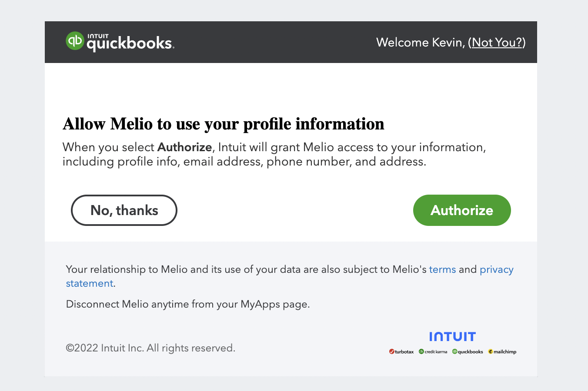The height and width of the screenshot is (391, 588).
Task: Grant access with the green Authorize button
Action: [462, 210]
